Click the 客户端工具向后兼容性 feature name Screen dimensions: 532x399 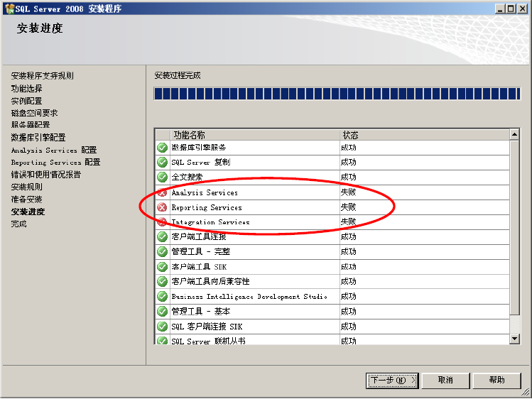(x=211, y=281)
